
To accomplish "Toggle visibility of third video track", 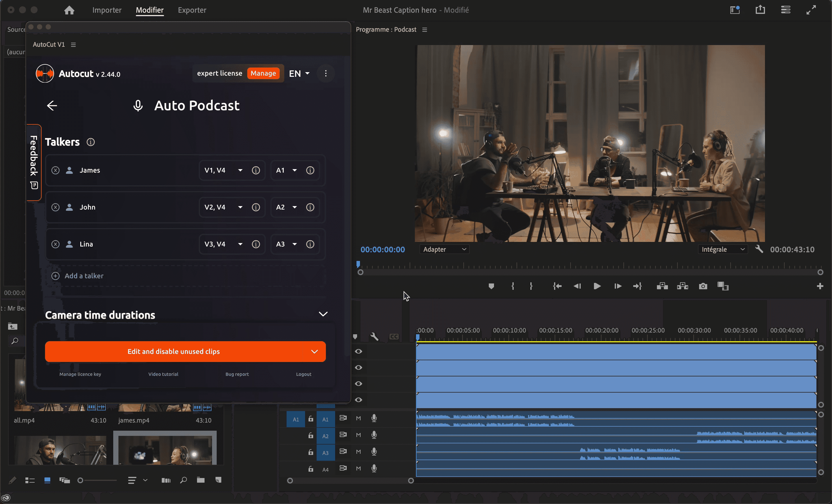I will point(359,384).
